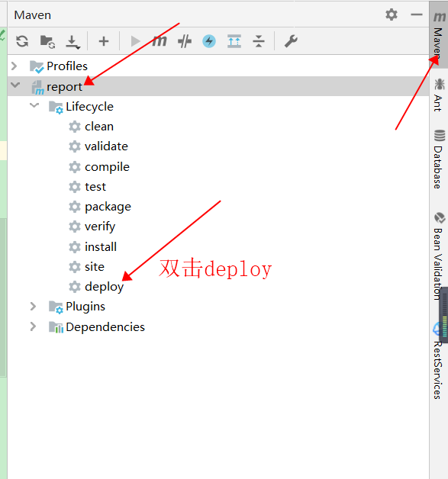The height and width of the screenshot is (479, 448).
Task: Collapse the Lifecycle node
Action: [x=34, y=105]
